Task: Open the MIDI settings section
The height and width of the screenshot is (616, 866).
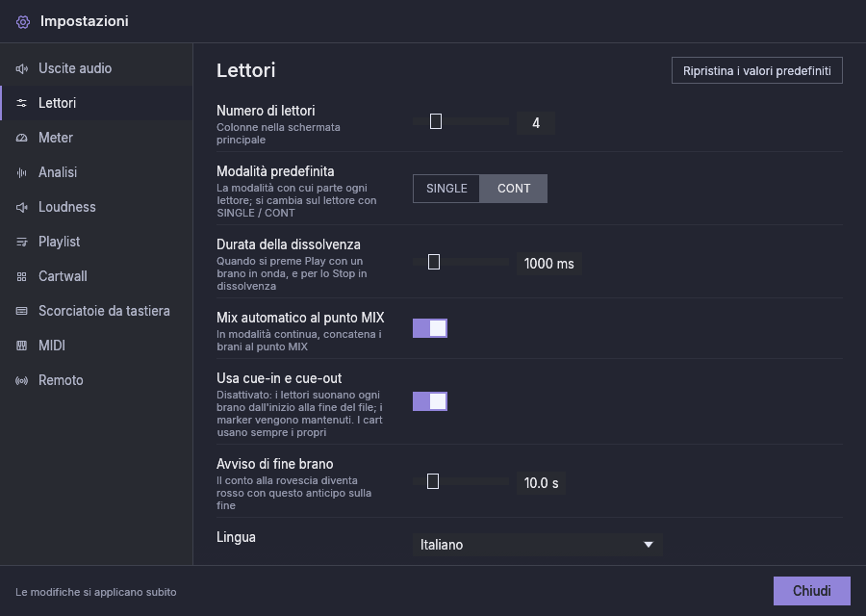Action: (x=96, y=346)
